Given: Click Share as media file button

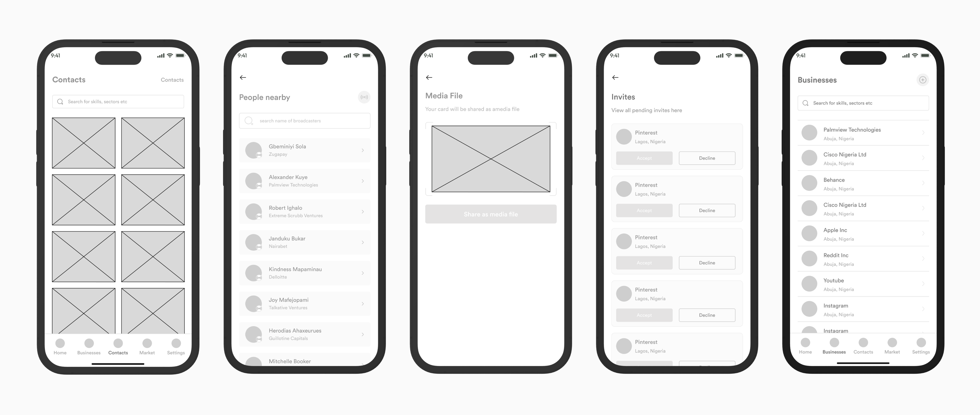Looking at the screenshot, I should (491, 215).
